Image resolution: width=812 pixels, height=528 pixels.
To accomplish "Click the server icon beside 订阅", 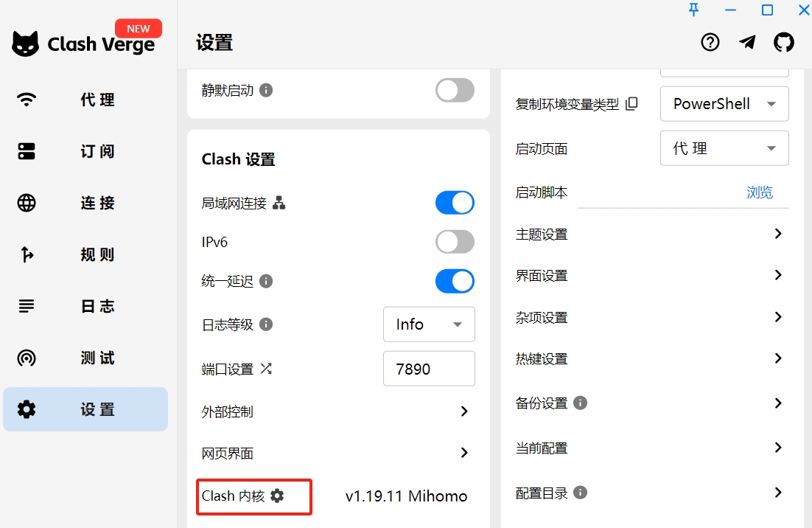I will [27, 150].
